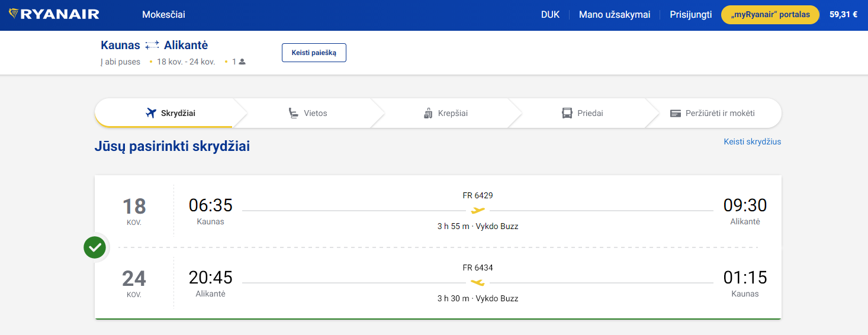Screen dimensions: 868x335
Task: Click the seat icon in Vietos step
Action: (293, 113)
